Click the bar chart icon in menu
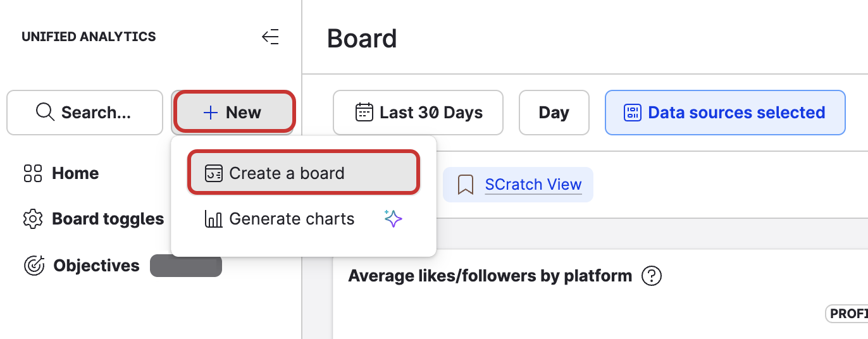The image size is (868, 339). coord(214,219)
